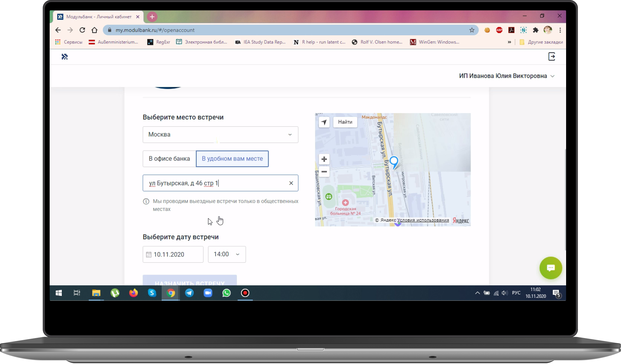Click the blue map location pin
Image resolution: width=621 pixels, height=364 pixels.
(394, 163)
